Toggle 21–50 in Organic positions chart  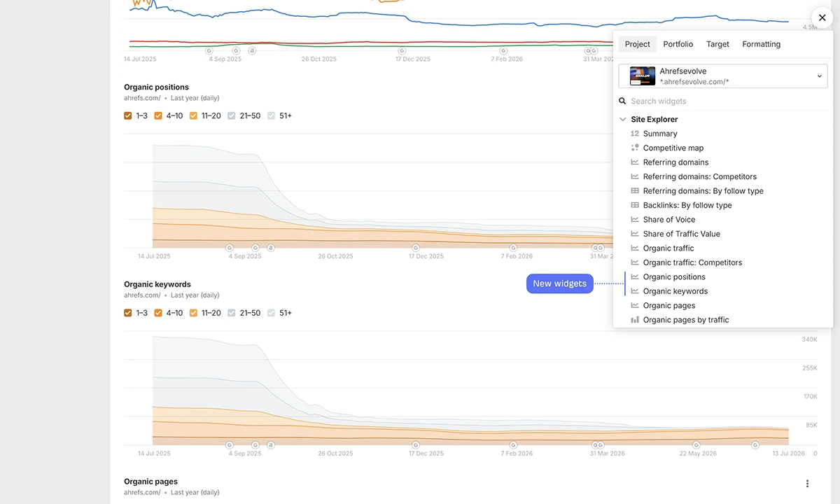pyautogui.click(x=232, y=115)
